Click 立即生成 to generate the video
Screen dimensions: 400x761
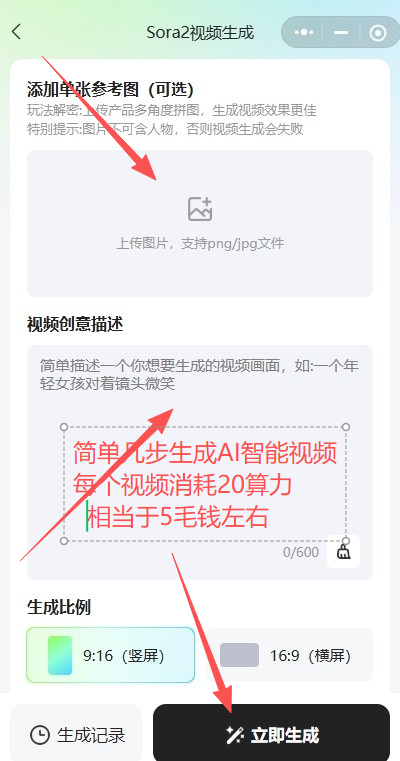271,735
